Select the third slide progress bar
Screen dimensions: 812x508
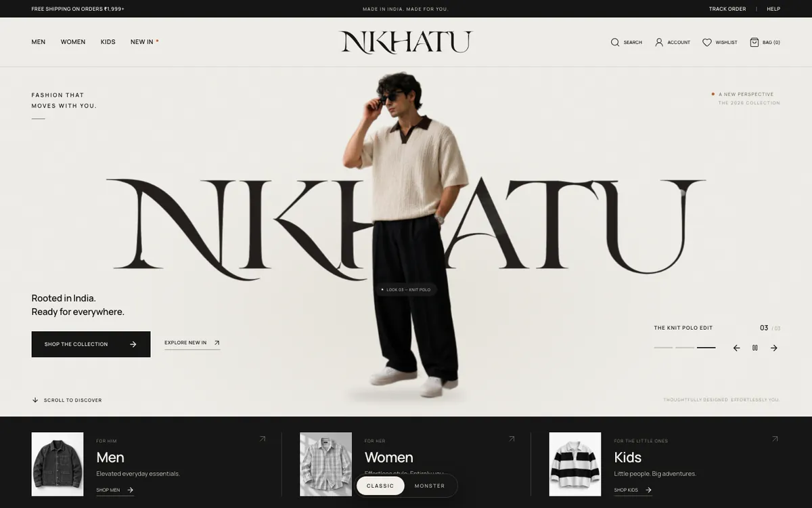coord(706,347)
